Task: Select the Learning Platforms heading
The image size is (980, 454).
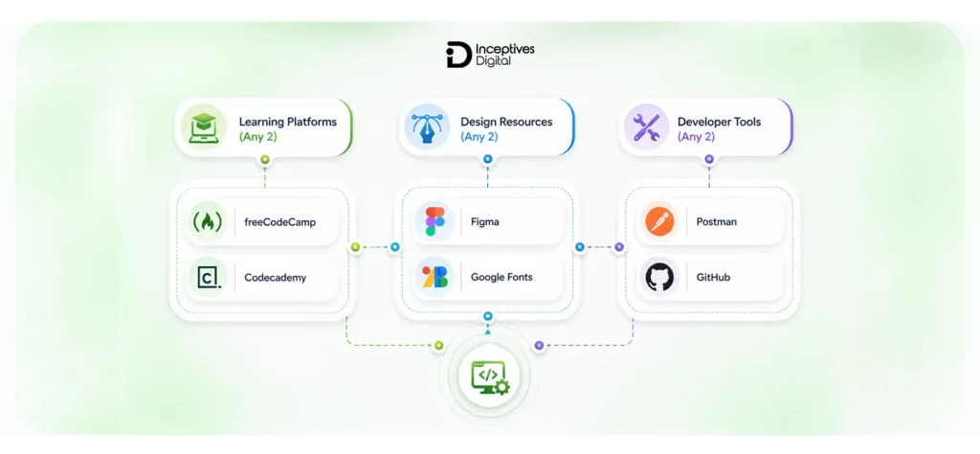Action: tap(287, 122)
